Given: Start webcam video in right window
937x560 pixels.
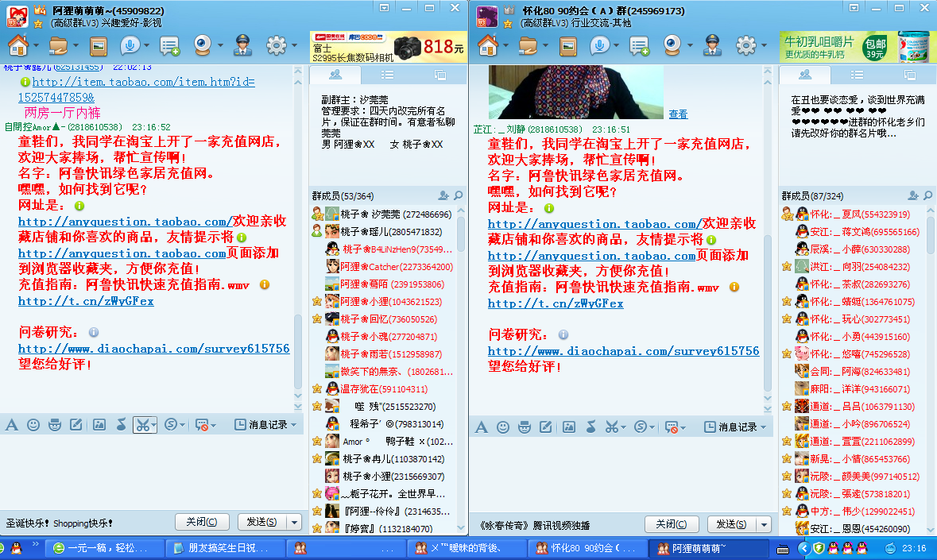Looking at the screenshot, I should pos(673,45).
